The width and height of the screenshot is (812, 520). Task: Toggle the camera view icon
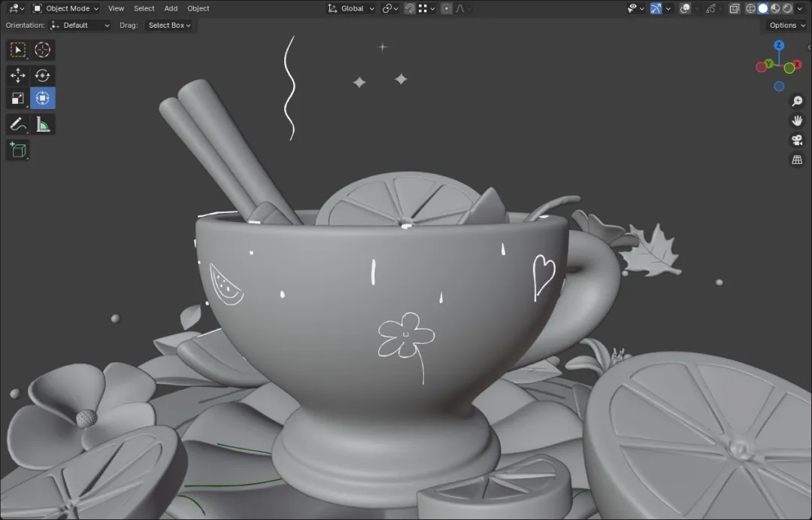pyautogui.click(x=797, y=140)
